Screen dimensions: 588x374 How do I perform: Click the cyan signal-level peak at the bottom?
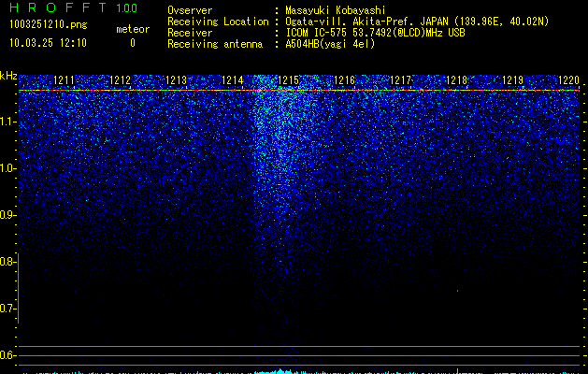tap(282, 371)
